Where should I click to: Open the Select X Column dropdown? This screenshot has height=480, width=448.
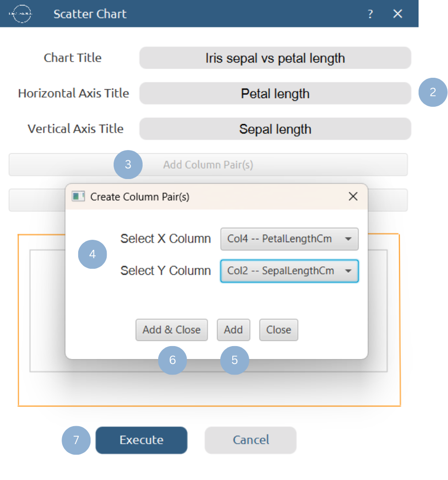[x=289, y=239]
